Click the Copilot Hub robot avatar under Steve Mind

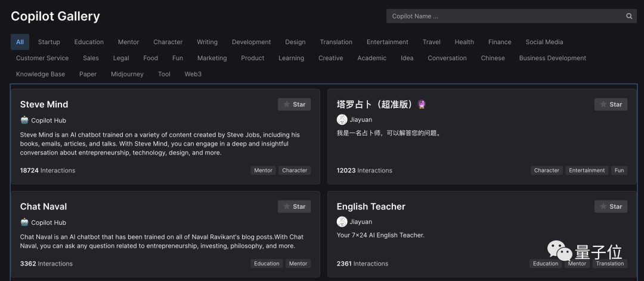pyautogui.click(x=24, y=120)
